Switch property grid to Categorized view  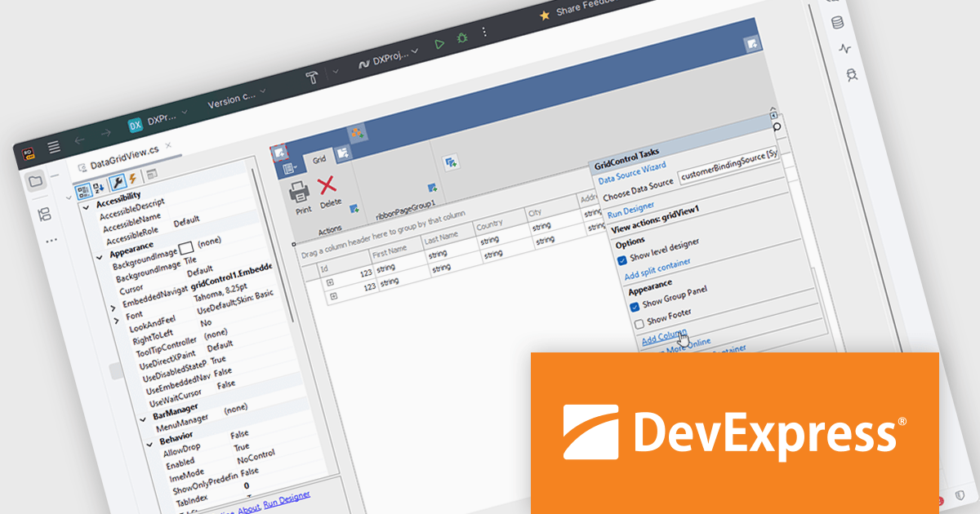point(83,190)
